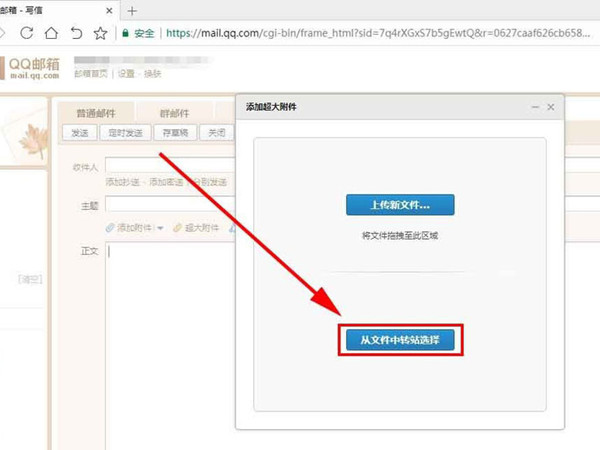
Task: Click the 设置 settings link
Action: (126, 73)
